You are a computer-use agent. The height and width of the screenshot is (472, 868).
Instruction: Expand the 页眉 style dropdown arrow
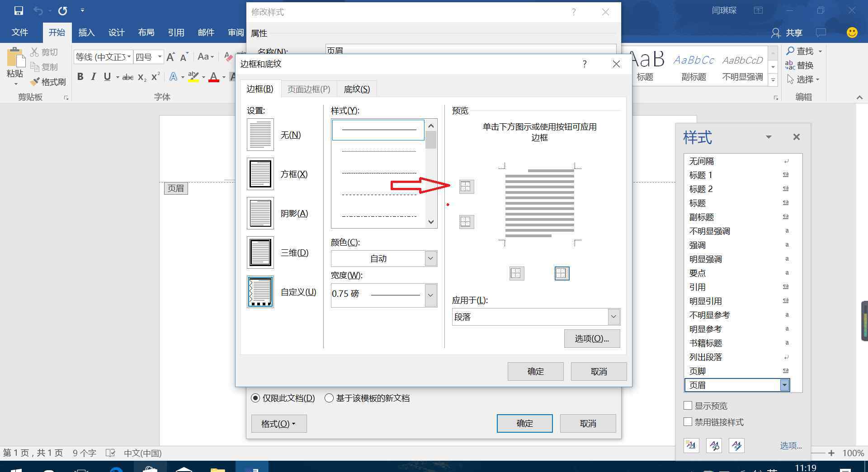pos(785,385)
